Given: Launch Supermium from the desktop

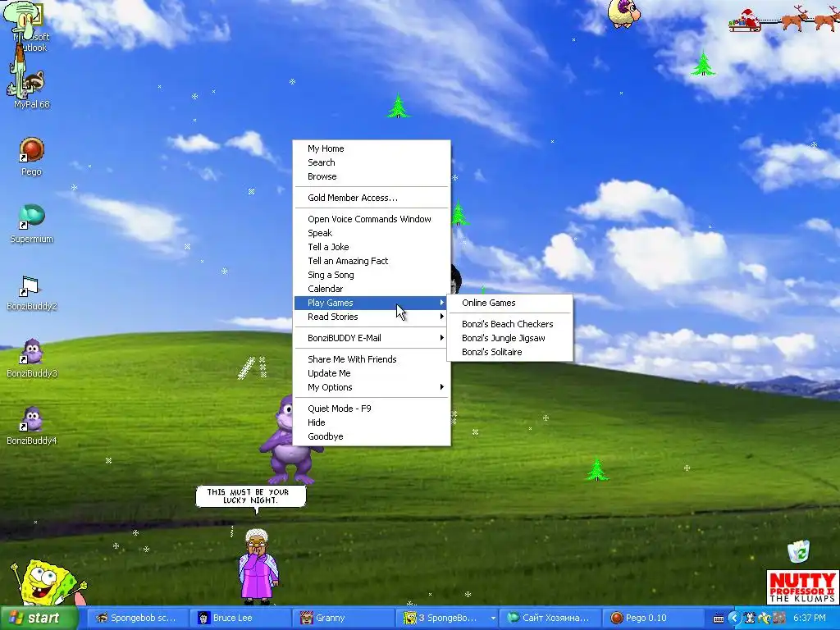Looking at the screenshot, I should 31,223.
